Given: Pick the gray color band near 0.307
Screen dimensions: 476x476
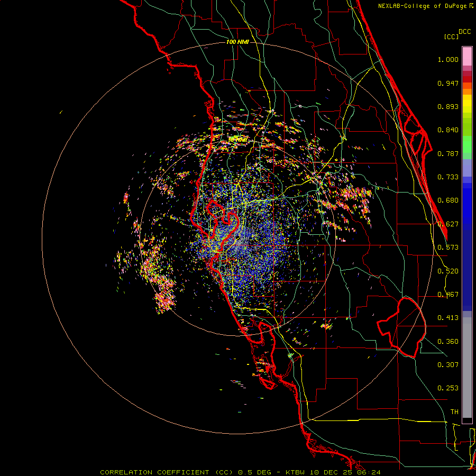Looking at the screenshot, I should click(x=467, y=368).
